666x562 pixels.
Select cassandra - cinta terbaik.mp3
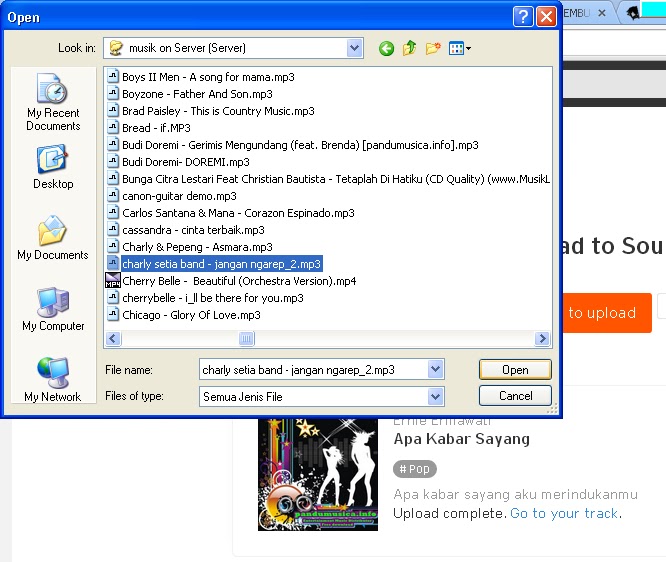pyautogui.click(x=186, y=230)
